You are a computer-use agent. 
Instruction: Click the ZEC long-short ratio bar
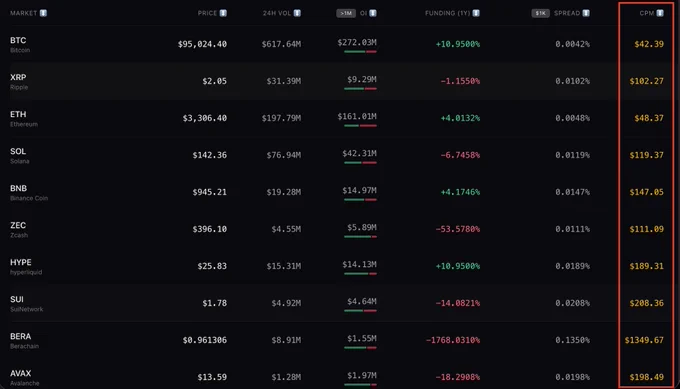tap(360, 237)
